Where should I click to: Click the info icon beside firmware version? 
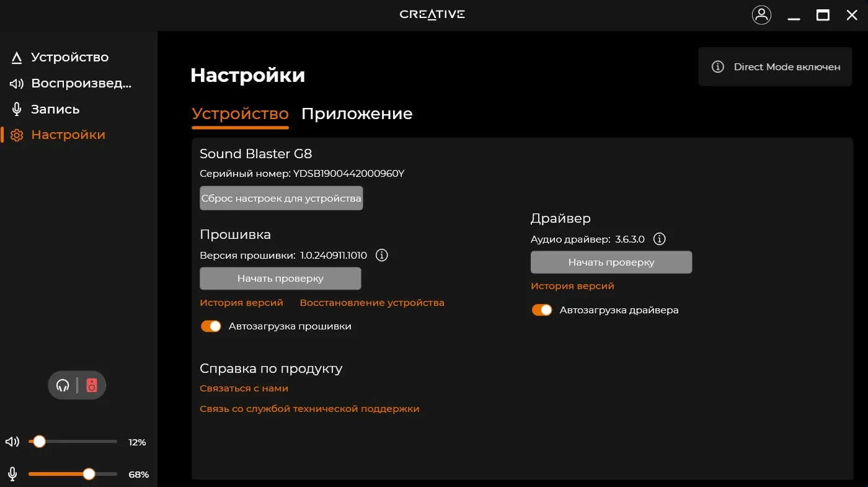point(382,255)
